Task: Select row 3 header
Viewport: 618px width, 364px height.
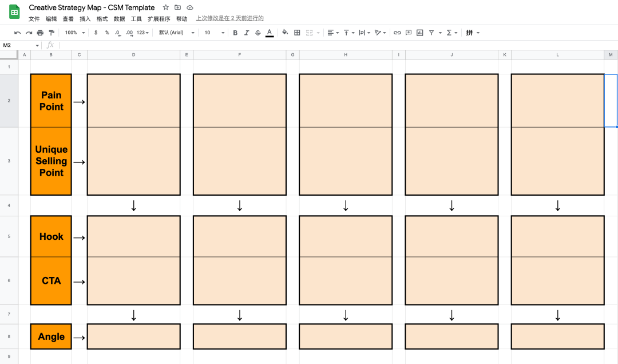Action: [x=9, y=161]
